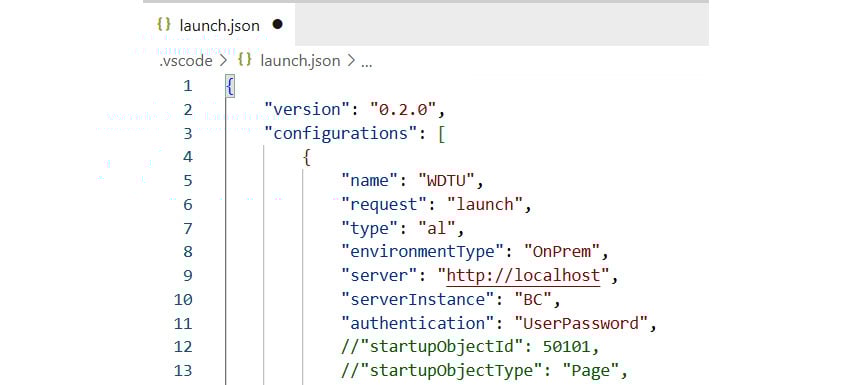Click the commented startupObjectType line

tap(485, 371)
